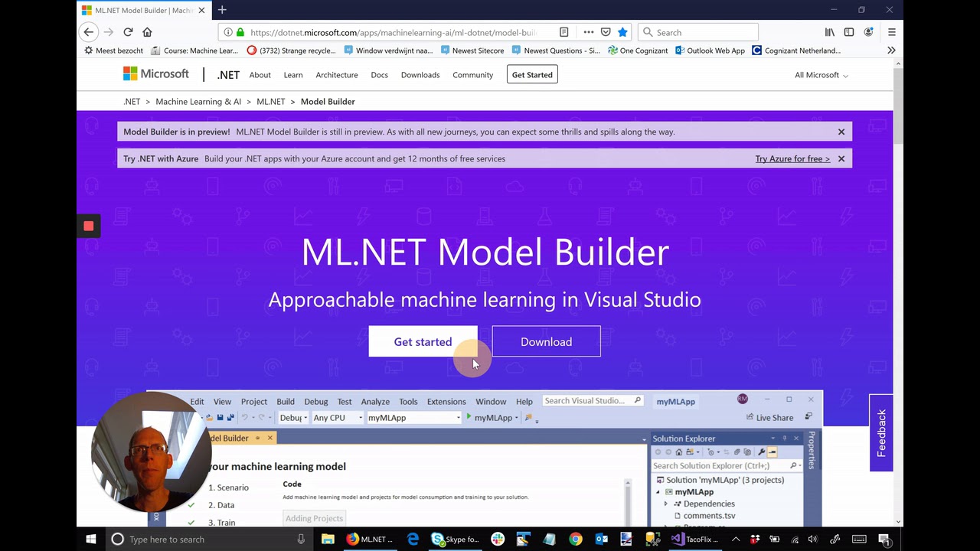Screen dimensions: 980x551
Task: Open the About nav item
Action: (x=260, y=75)
